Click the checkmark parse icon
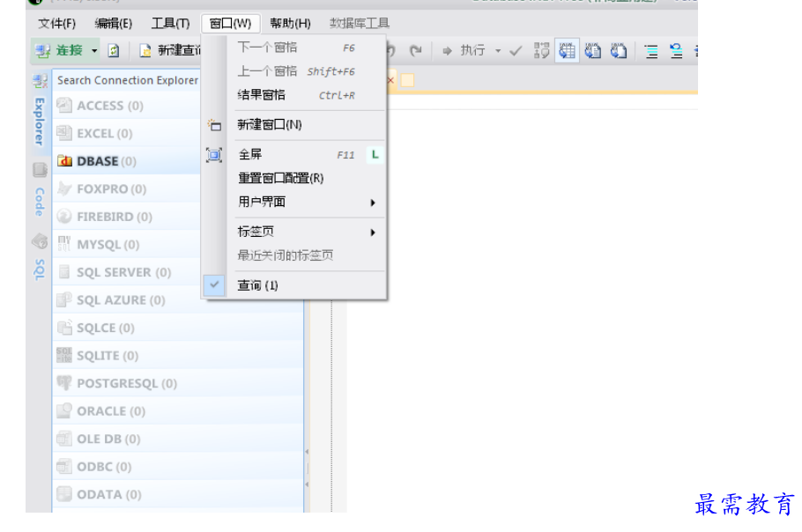The image size is (802, 532). (x=516, y=50)
